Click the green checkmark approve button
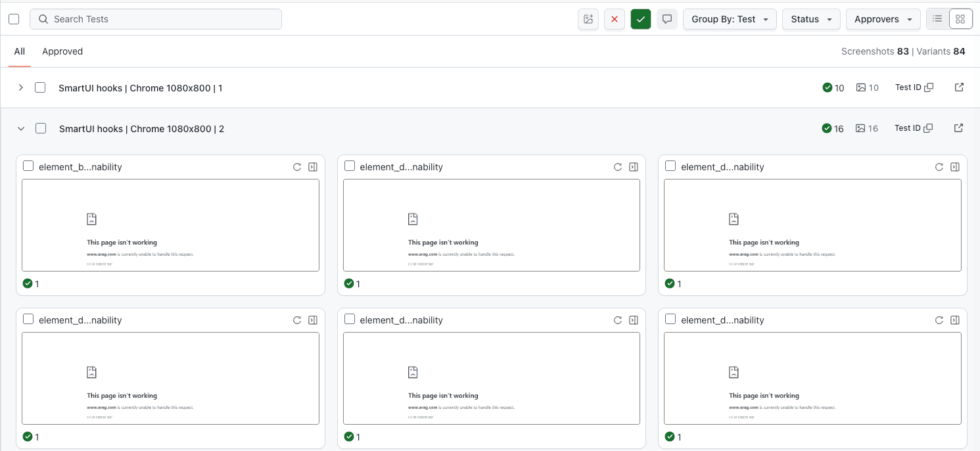Image resolution: width=980 pixels, height=451 pixels. click(641, 19)
